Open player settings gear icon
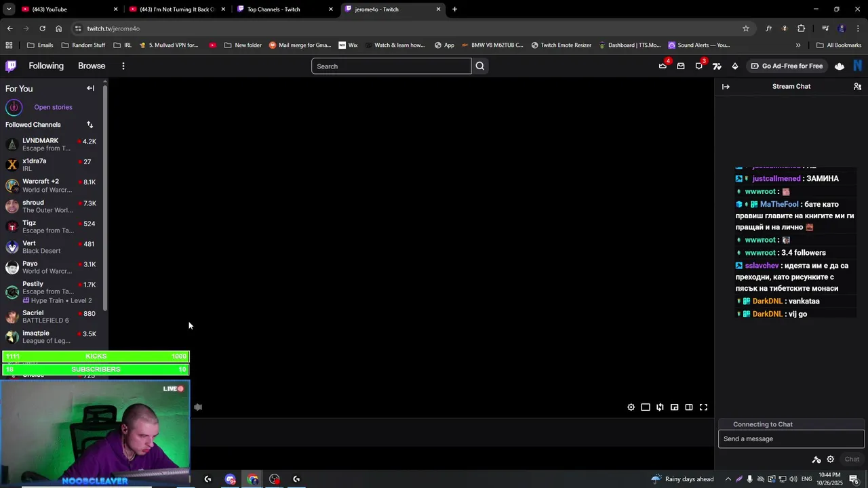The image size is (868, 488). [x=631, y=407]
